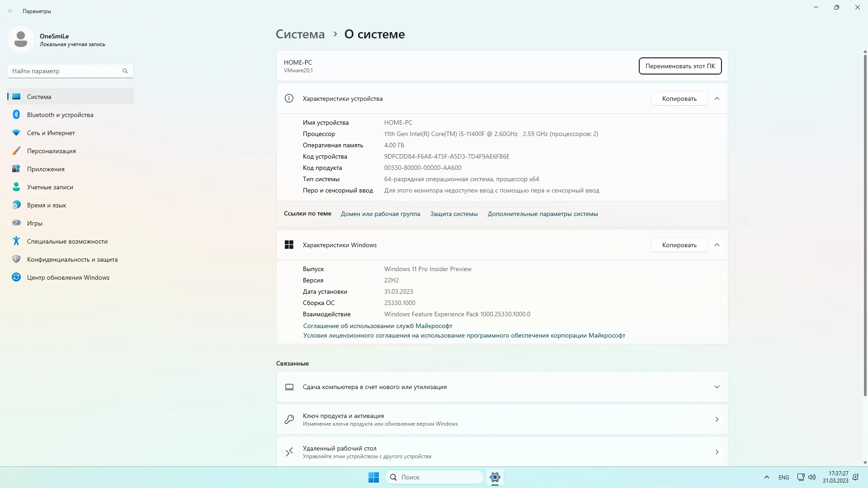
Task: Open Защита системы link
Action: click(453, 214)
